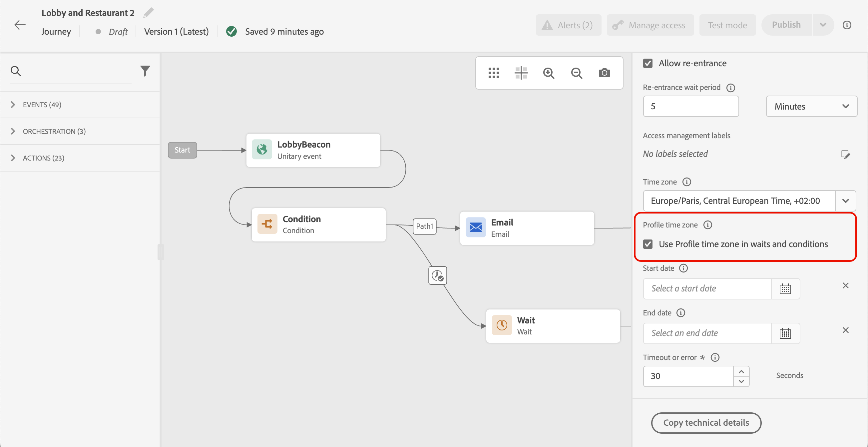Toggle Use Profile time zone checkbox
The width and height of the screenshot is (868, 447).
tap(648, 244)
